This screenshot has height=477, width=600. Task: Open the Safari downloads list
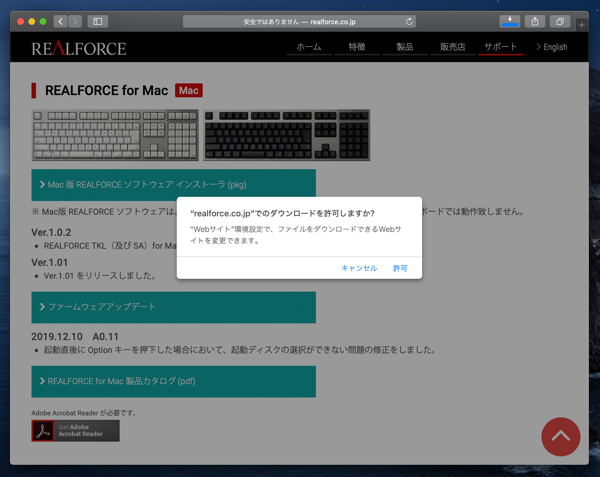[510, 21]
